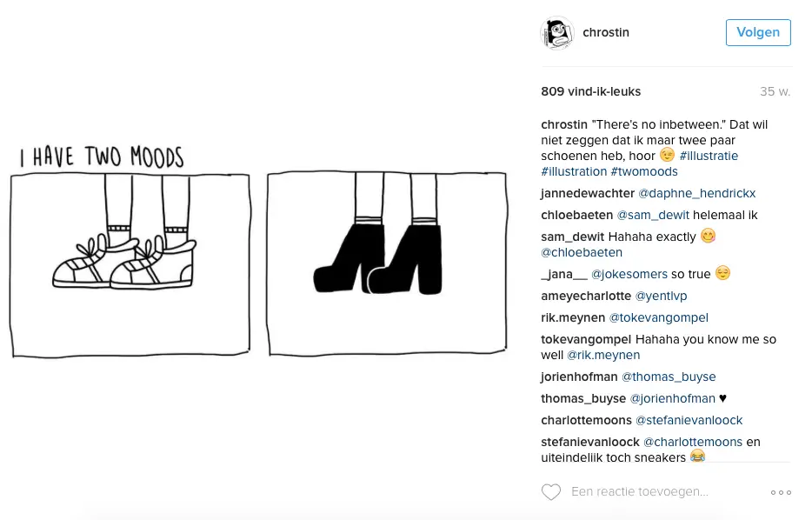The height and width of the screenshot is (520, 812).
Task: Open the three-dots more options menu
Action: click(781, 492)
